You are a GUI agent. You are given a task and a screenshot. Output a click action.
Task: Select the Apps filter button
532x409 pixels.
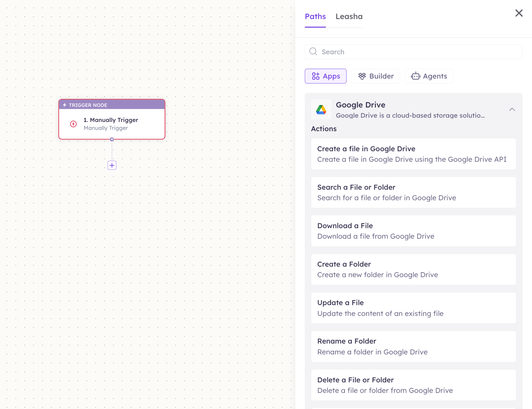click(x=326, y=76)
